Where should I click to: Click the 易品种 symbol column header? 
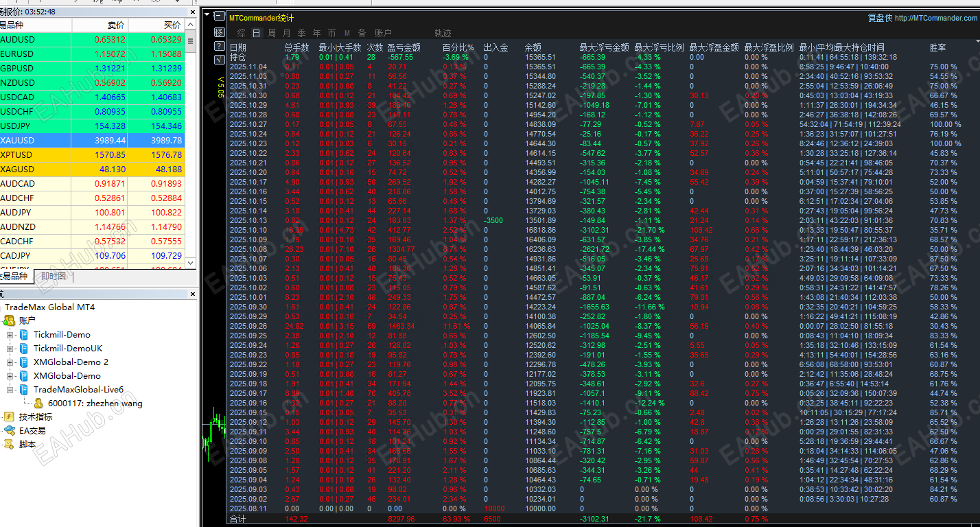[36, 25]
